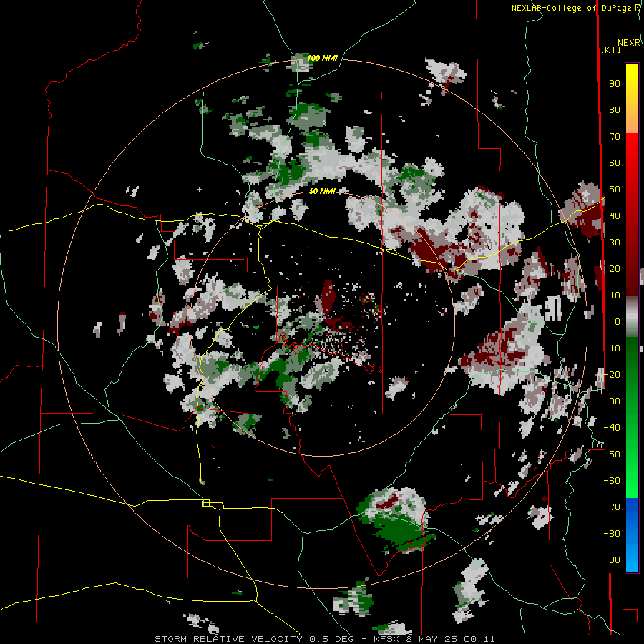
Task: Click the 70 value on the velocity scale
Action: pos(615,137)
